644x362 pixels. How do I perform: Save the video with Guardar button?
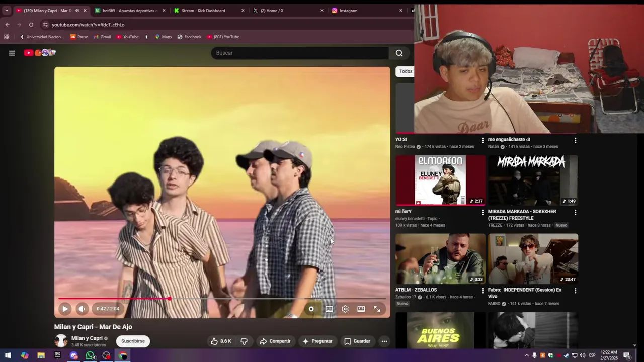coord(357,341)
